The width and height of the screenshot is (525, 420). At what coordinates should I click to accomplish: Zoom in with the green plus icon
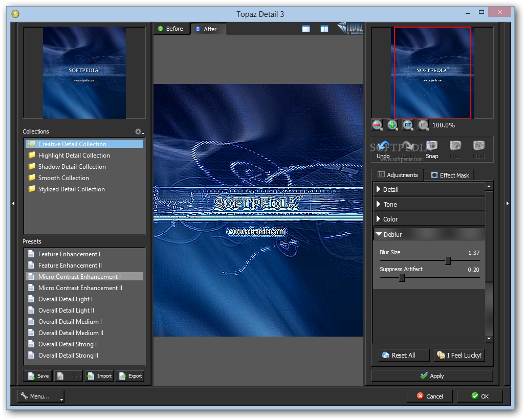(392, 125)
